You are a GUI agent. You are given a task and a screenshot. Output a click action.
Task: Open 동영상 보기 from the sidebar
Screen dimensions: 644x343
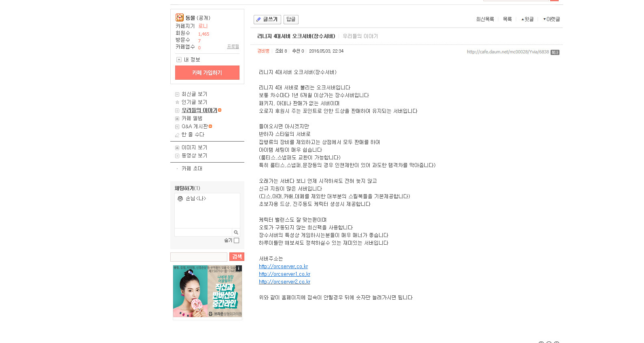click(194, 155)
